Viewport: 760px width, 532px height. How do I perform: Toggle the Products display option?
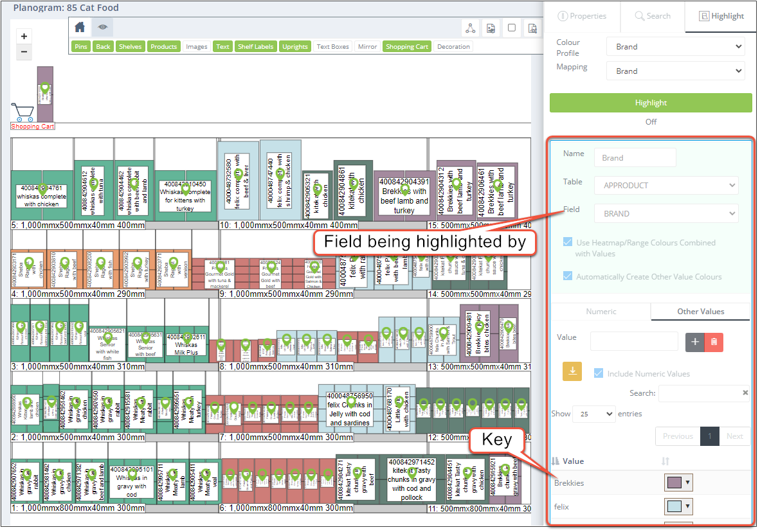tap(164, 46)
